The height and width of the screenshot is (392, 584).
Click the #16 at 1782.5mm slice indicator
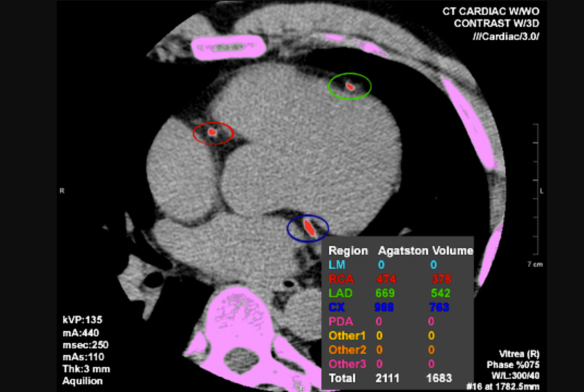[503, 387]
